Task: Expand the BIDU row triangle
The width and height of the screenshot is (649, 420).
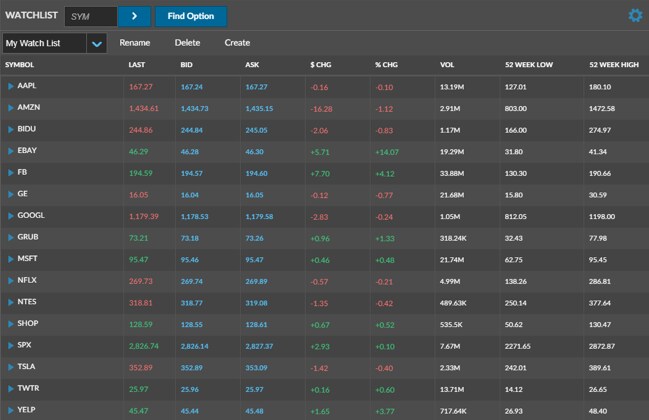Action: point(11,129)
